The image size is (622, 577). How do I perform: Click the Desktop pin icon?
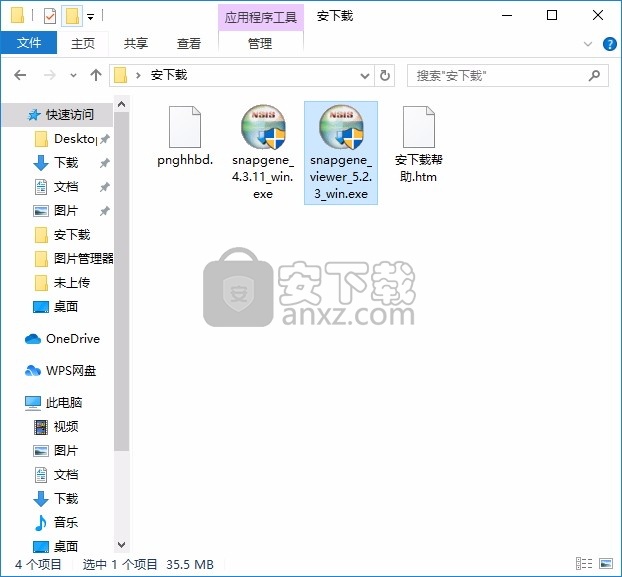tap(105, 139)
